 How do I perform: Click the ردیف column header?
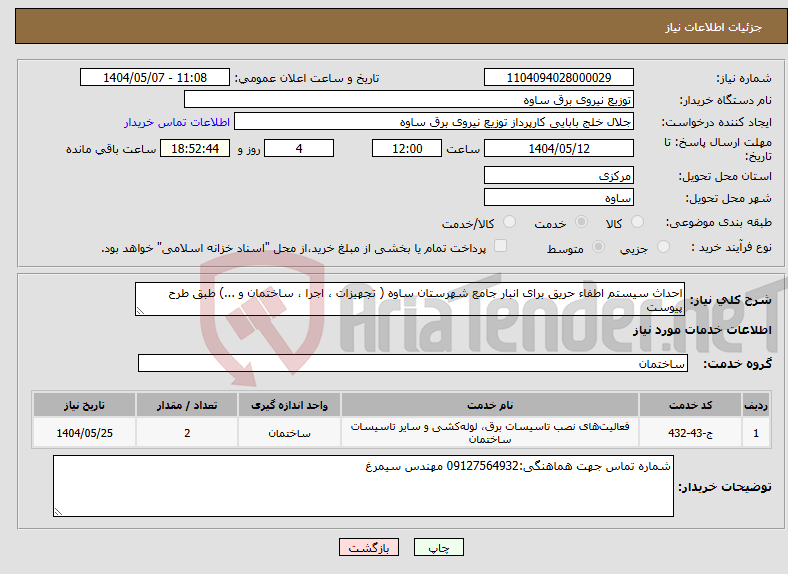click(x=756, y=405)
